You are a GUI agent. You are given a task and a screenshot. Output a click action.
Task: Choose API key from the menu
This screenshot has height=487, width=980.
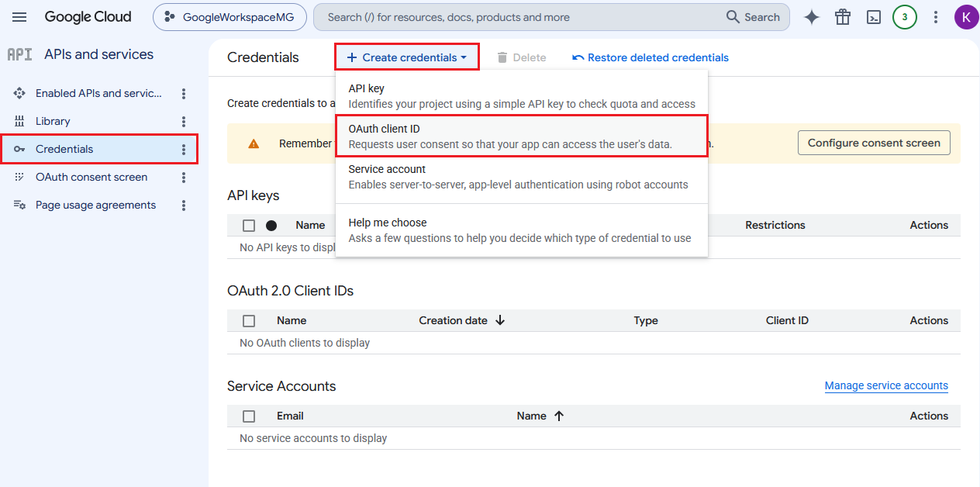coord(522,96)
